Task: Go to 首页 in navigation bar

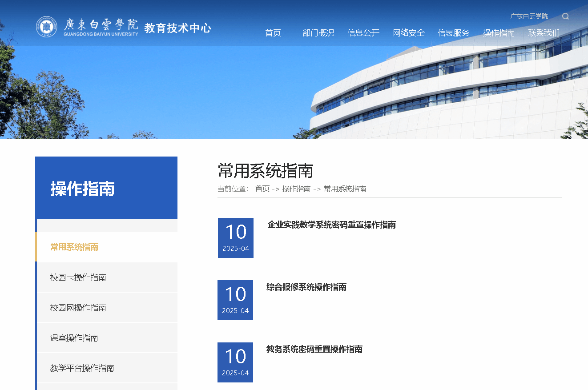Action: pyautogui.click(x=273, y=33)
